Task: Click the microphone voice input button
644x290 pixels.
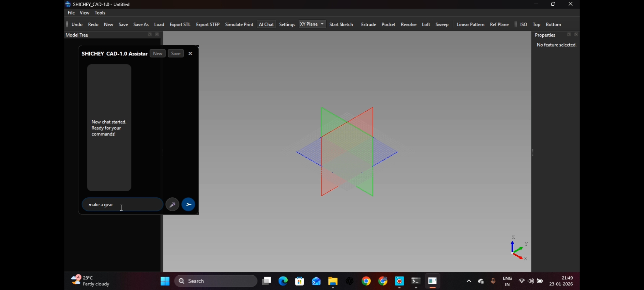Action: coord(172,205)
